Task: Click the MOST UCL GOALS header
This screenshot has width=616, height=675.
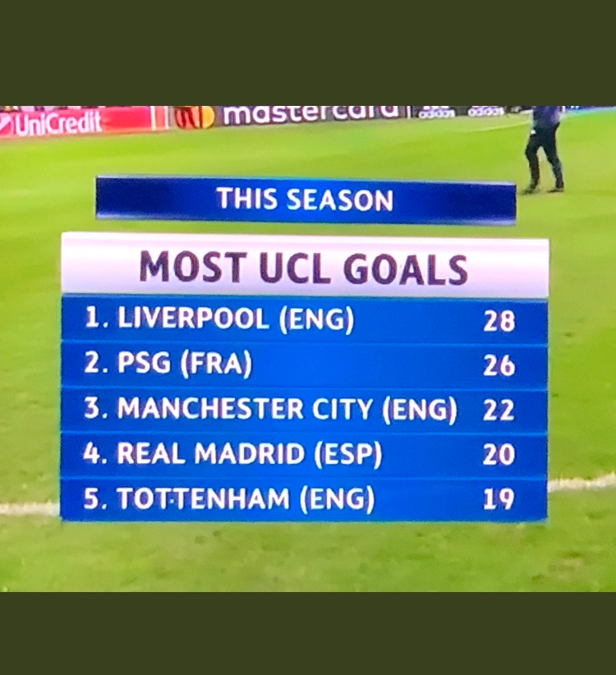Action: point(304,268)
